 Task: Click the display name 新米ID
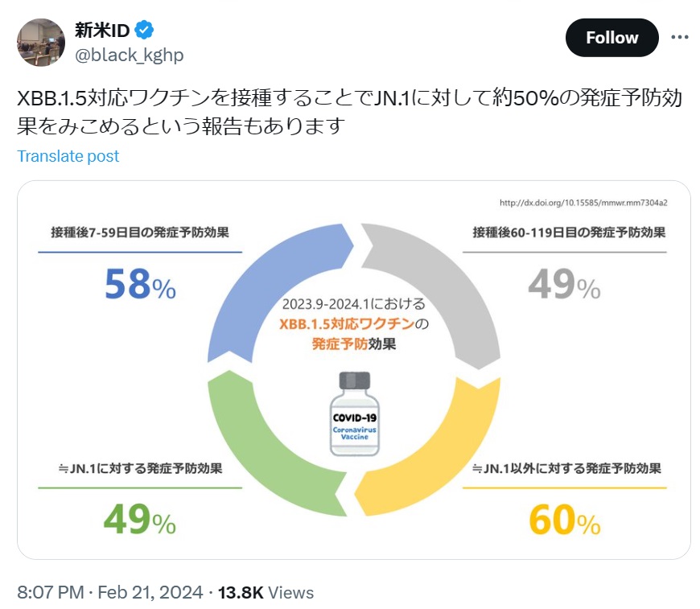coord(102,31)
